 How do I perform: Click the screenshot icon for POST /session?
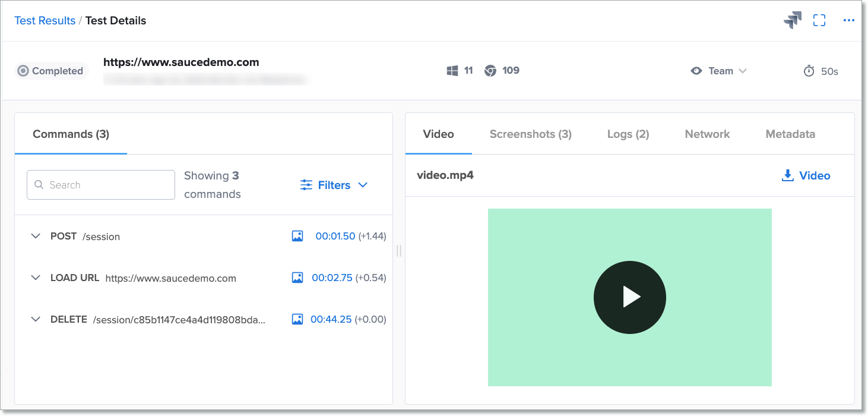pos(297,236)
